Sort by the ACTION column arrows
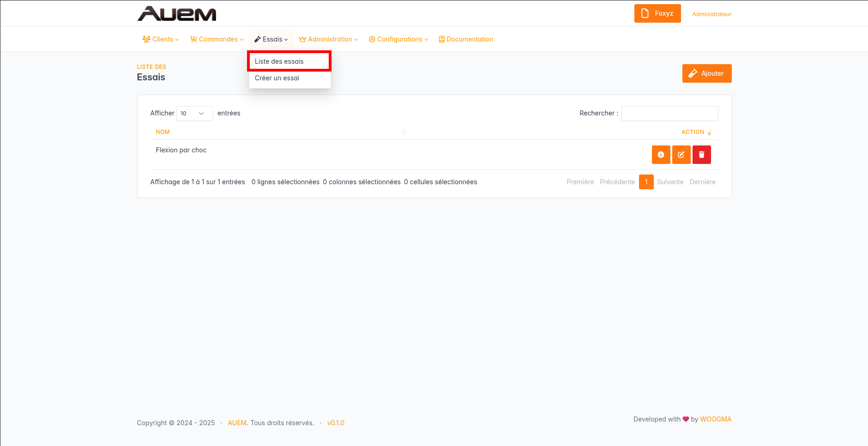Viewport: 868px width, 446px height. (709, 133)
